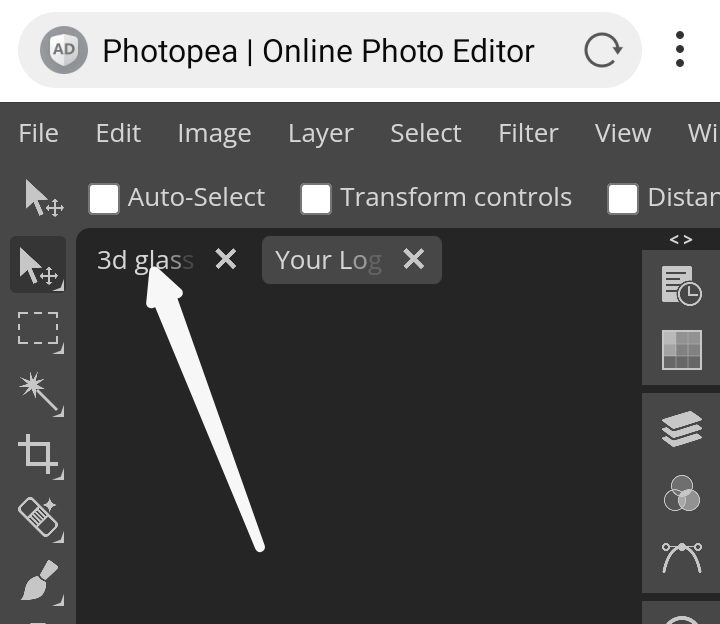Screen dimensions: 720x624
Task: Open the browser three-dot menu
Action: tap(679, 50)
